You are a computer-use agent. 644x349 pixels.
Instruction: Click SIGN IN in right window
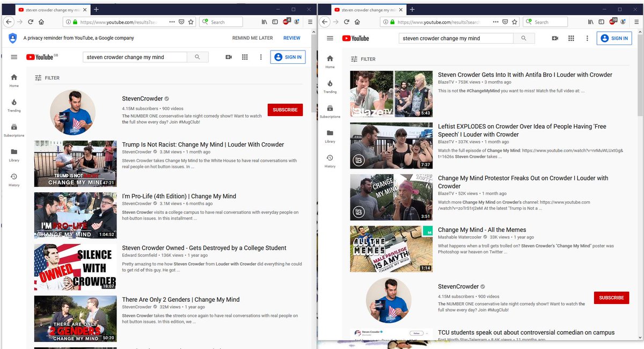[614, 38]
